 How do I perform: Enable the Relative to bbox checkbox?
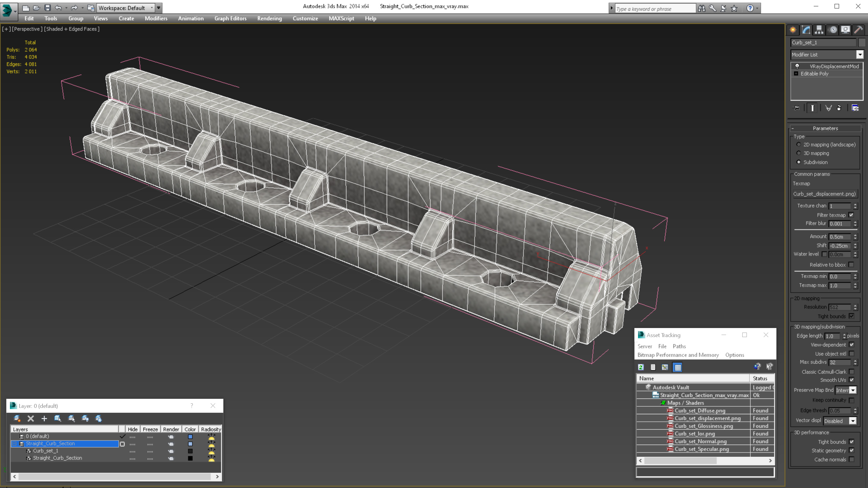click(x=851, y=265)
